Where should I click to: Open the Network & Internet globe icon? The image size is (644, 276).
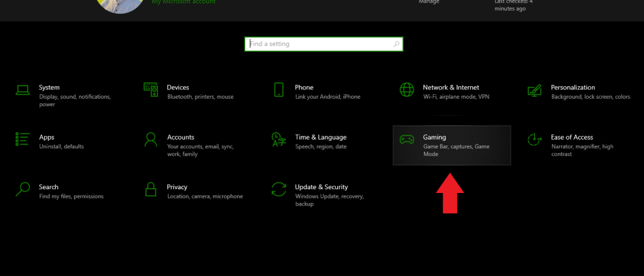pyautogui.click(x=407, y=89)
